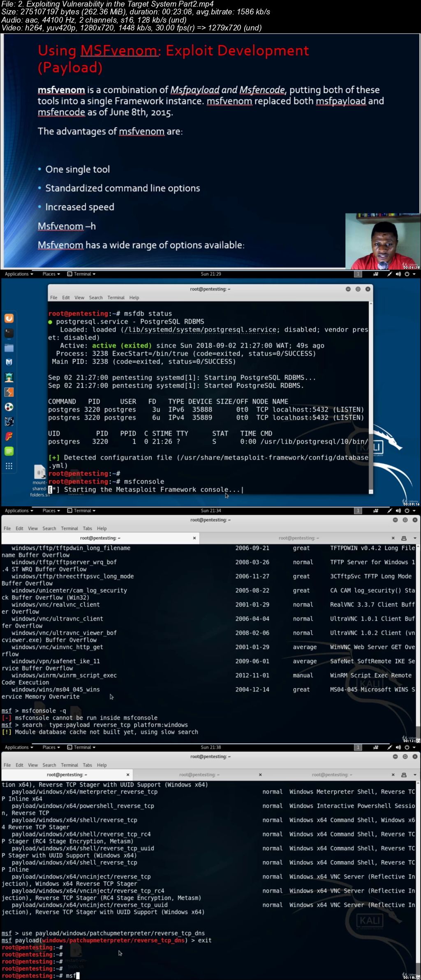
Task: Launch Metasploit Framework from the dock
Action: pos(9,362)
